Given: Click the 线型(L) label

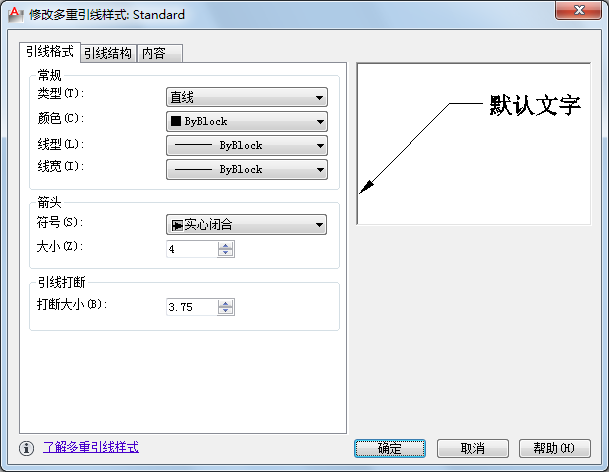Looking at the screenshot, I should pyautogui.click(x=61, y=144).
